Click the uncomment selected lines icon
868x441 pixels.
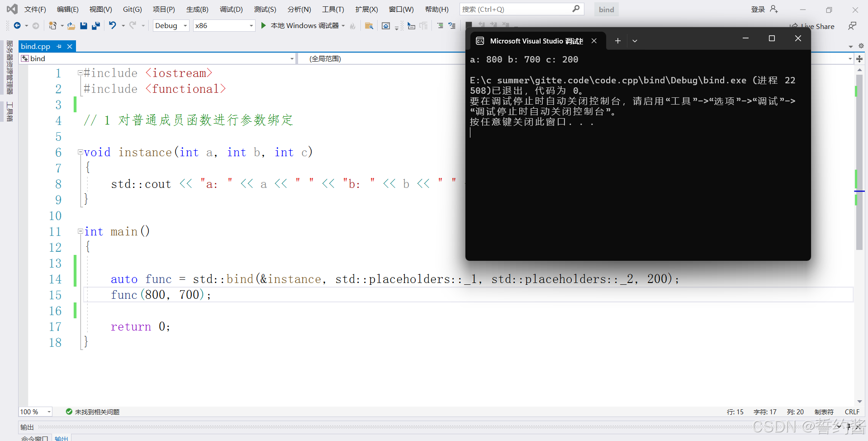point(452,26)
